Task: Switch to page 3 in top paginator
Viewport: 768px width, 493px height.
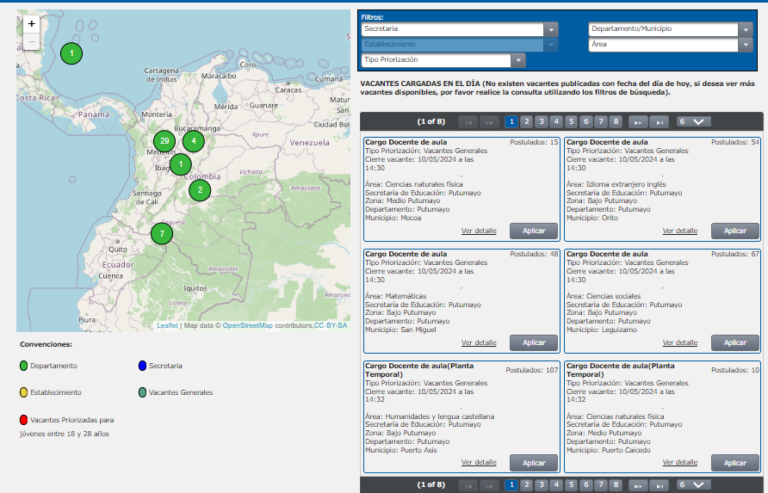Action: (x=541, y=121)
